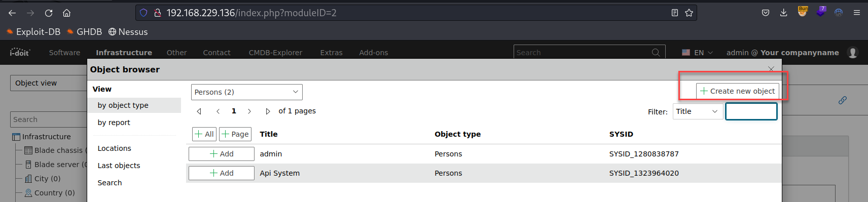Click the Object view button

(x=49, y=83)
